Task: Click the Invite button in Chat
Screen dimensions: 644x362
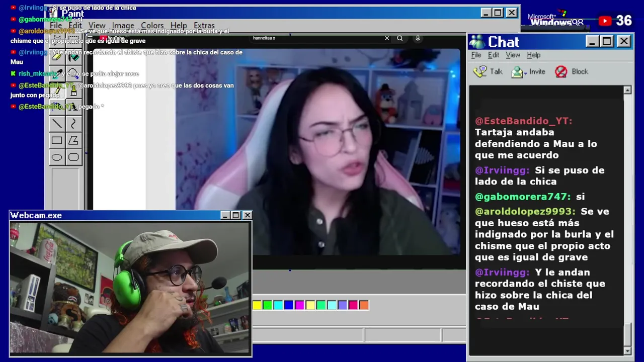Action: 528,71
